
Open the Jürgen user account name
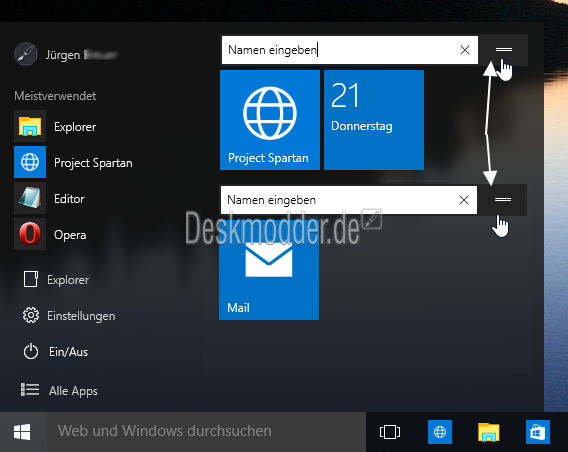[x=82, y=55]
